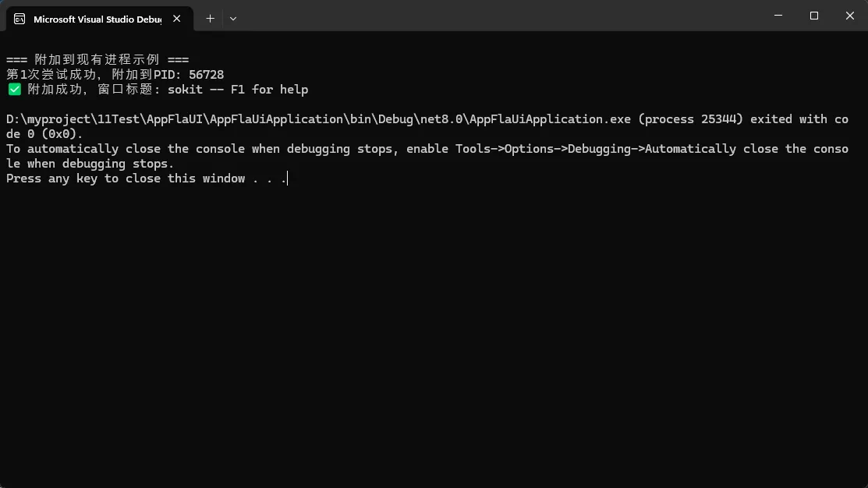868x488 pixels.
Task: Click the green checkmark emoji in output
Action: point(14,90)
